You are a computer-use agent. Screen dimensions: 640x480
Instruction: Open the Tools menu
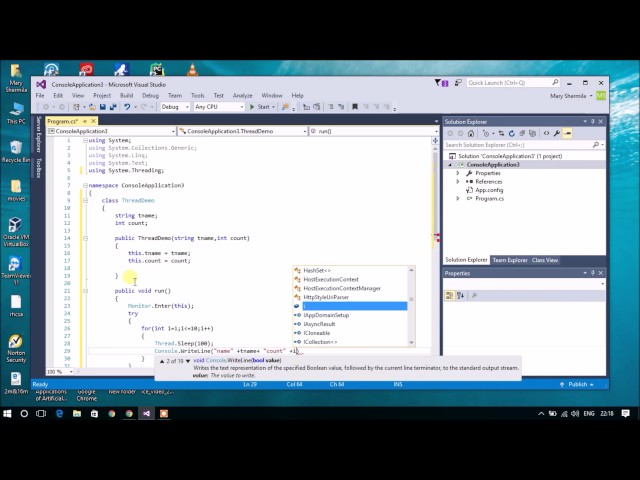(x=198, y=96)
